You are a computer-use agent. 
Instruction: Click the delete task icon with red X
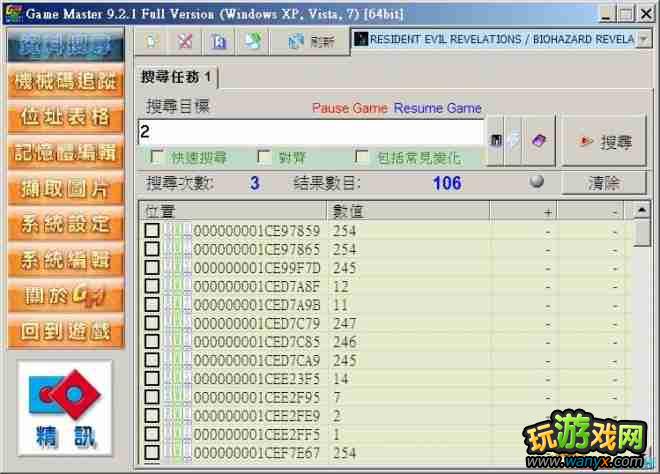(x=184, y=41)
